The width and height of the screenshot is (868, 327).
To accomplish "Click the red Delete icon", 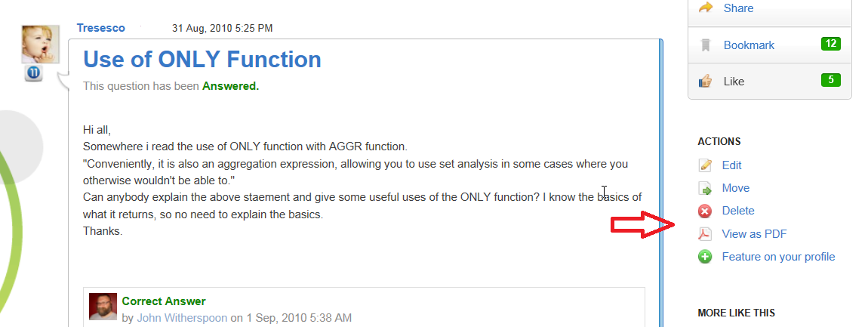I will 706,211.
